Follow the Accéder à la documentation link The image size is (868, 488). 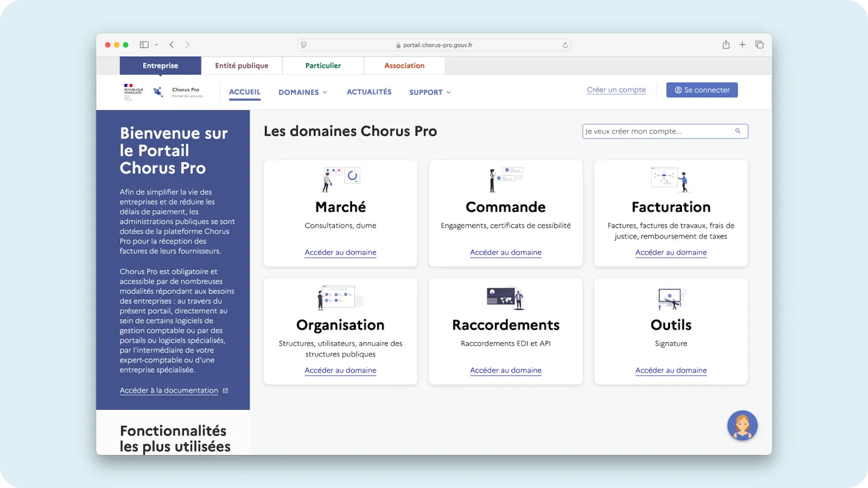click(x=174, y=390)
